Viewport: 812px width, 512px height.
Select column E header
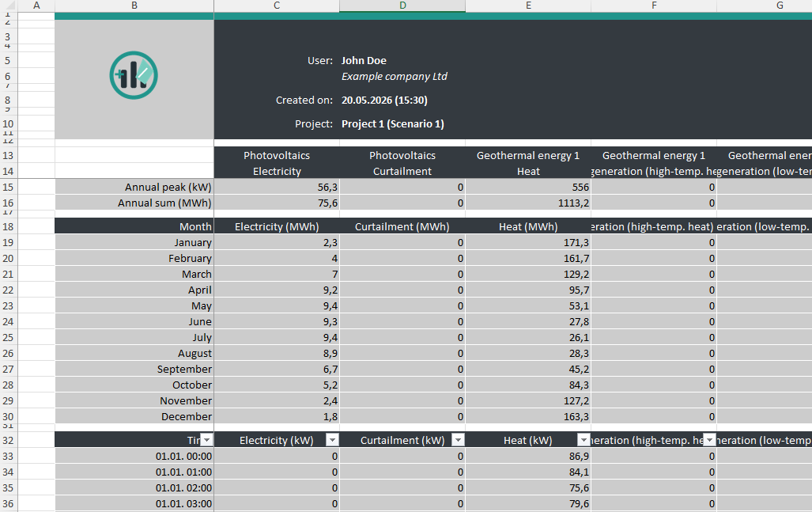coord(528,6)
